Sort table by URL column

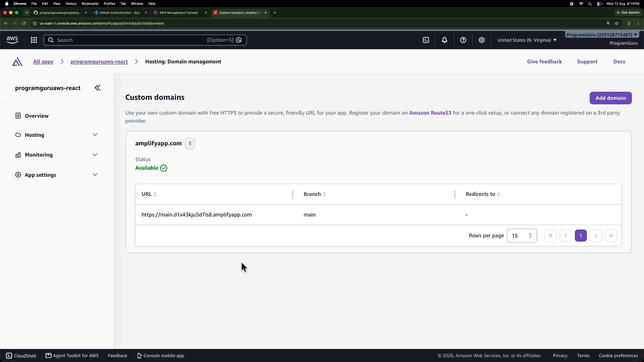pyautogui.click(x=149, y=194)
